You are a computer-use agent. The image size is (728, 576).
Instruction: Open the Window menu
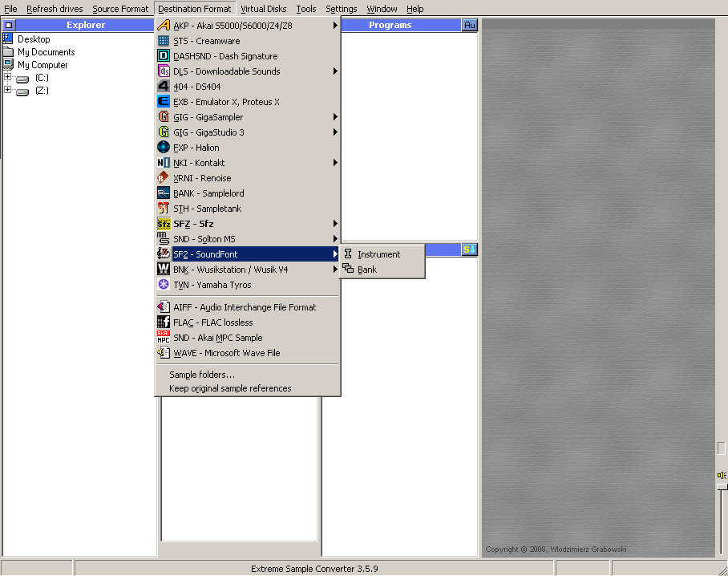tap(382, 9)
